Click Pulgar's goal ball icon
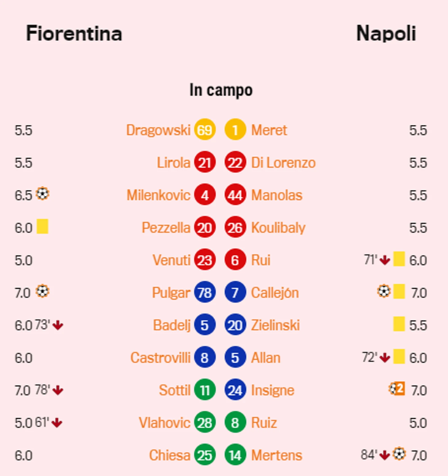448x476 pixels. tap(42, 291)
